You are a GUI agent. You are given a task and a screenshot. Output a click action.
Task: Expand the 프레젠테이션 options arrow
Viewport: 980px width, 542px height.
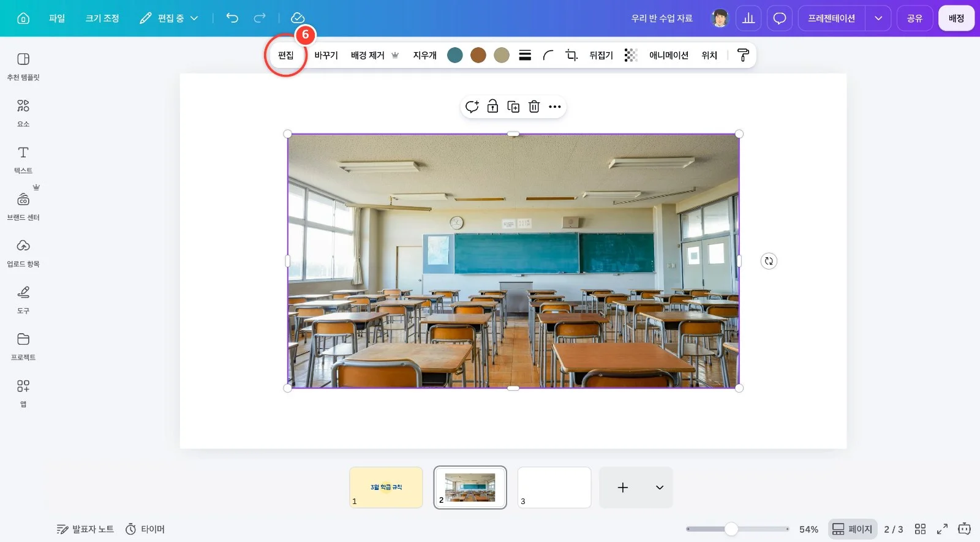[x=878, y=18]
